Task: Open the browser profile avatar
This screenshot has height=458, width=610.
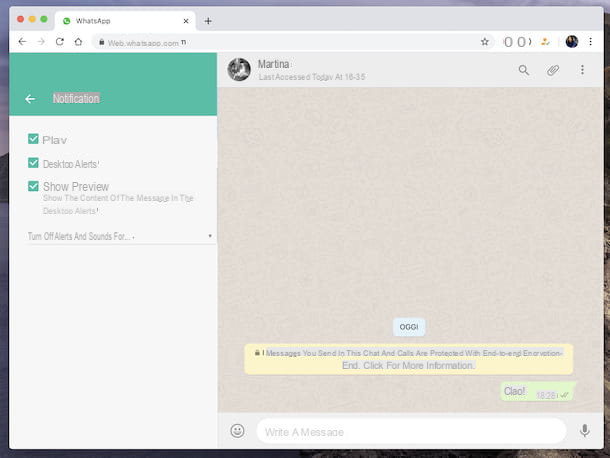Action: [x=571, y=42]
